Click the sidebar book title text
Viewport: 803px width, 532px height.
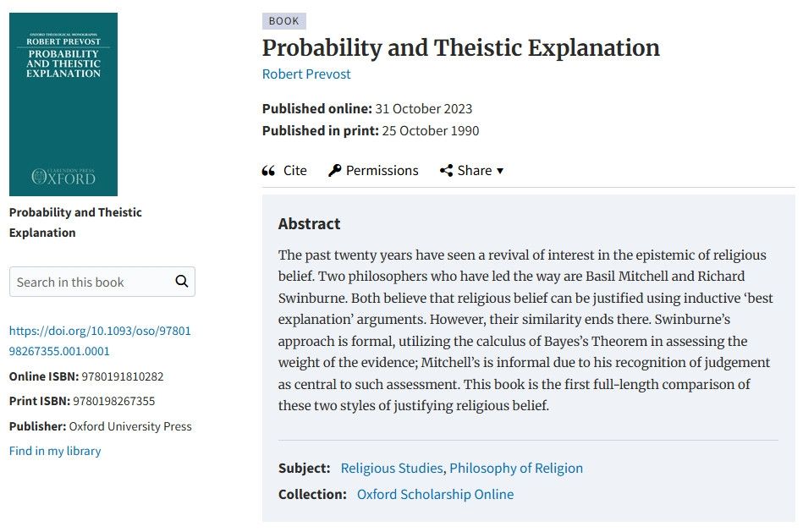[x=75, y=222]
